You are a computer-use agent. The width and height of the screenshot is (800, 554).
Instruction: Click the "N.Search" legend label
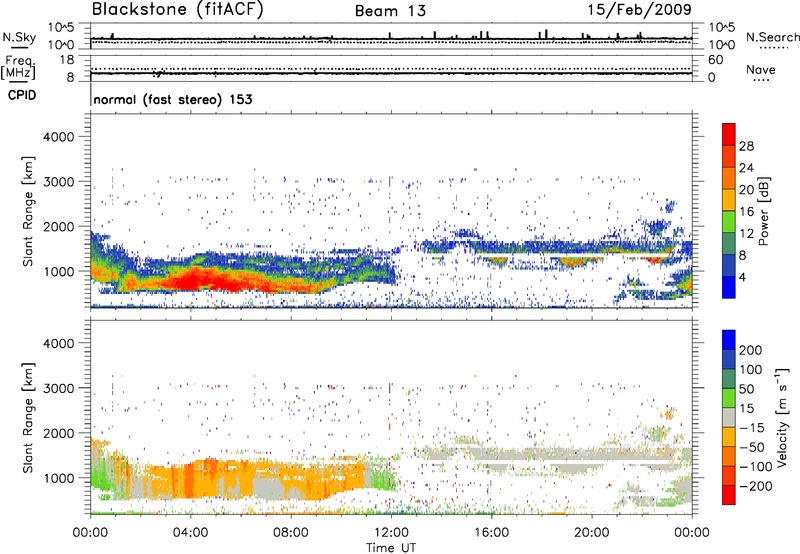click(x=772, y=37)
